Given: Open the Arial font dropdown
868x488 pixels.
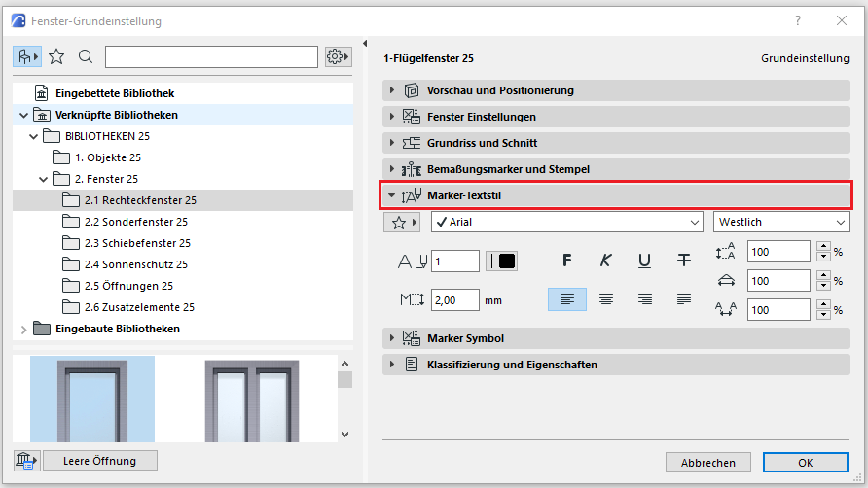Looking at the screenshot, I should coord(566,223).
